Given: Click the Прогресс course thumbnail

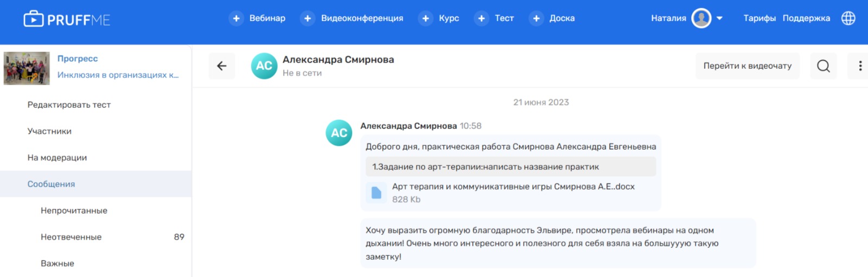Looking at the screenshot, I should pyautogui.click(x=27, y=68).
